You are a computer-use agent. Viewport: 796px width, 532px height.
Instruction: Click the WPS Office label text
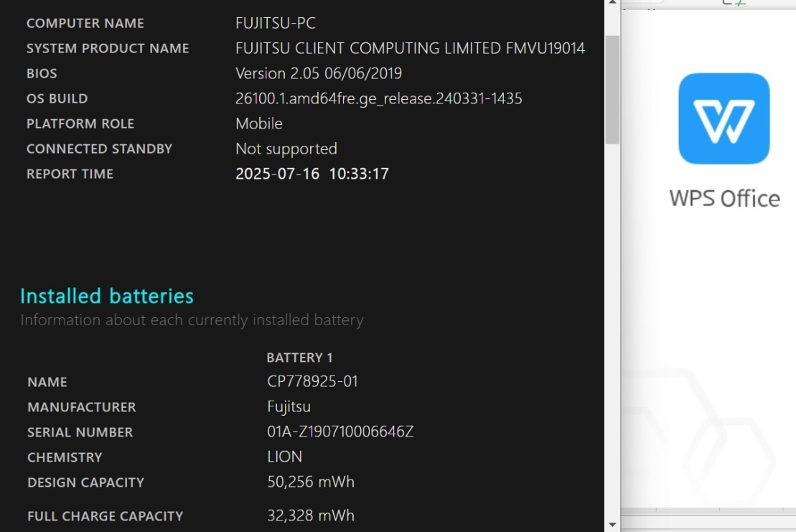724,198
